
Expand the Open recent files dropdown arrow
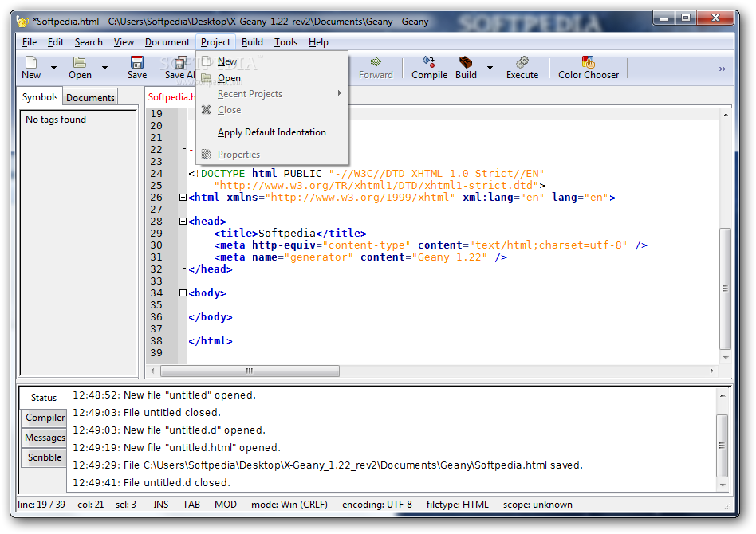pyautogui.click(x=104, y=68)
